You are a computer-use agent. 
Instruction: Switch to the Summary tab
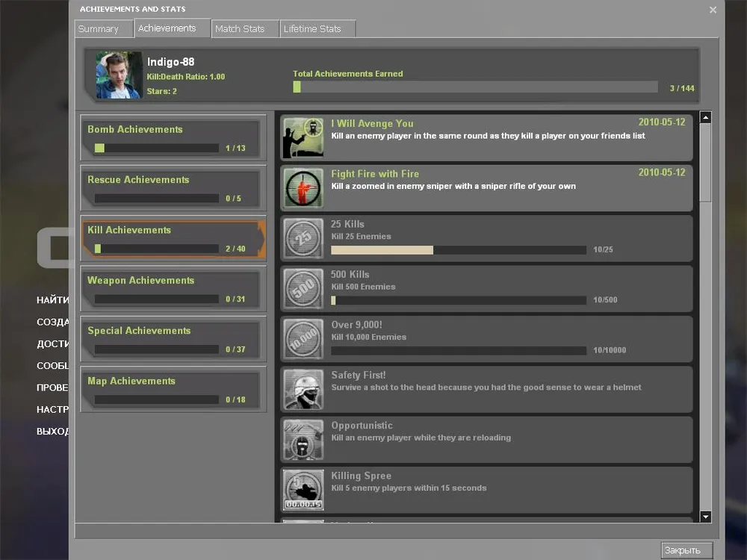(103, 28)
